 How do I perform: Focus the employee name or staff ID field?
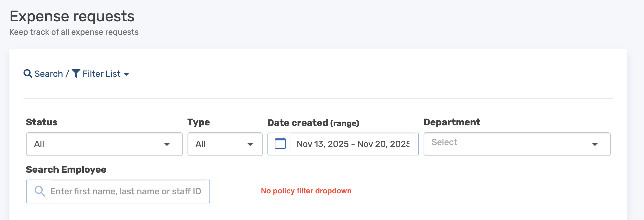pos(126,191)
